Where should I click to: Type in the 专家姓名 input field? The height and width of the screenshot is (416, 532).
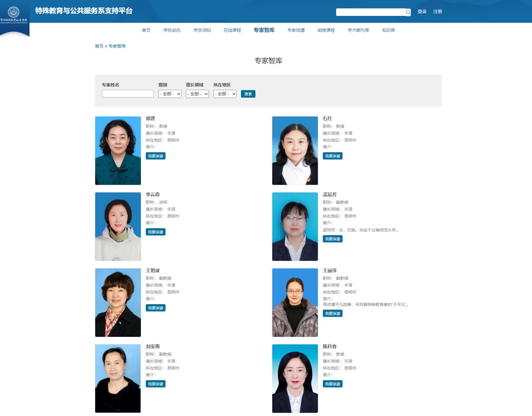coord(127,94)
